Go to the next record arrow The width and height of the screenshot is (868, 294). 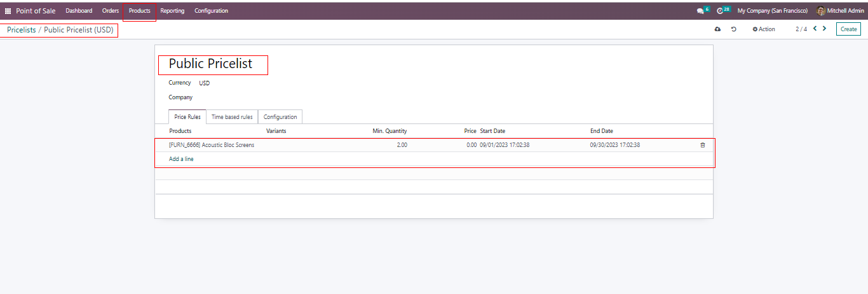[825, 29]
